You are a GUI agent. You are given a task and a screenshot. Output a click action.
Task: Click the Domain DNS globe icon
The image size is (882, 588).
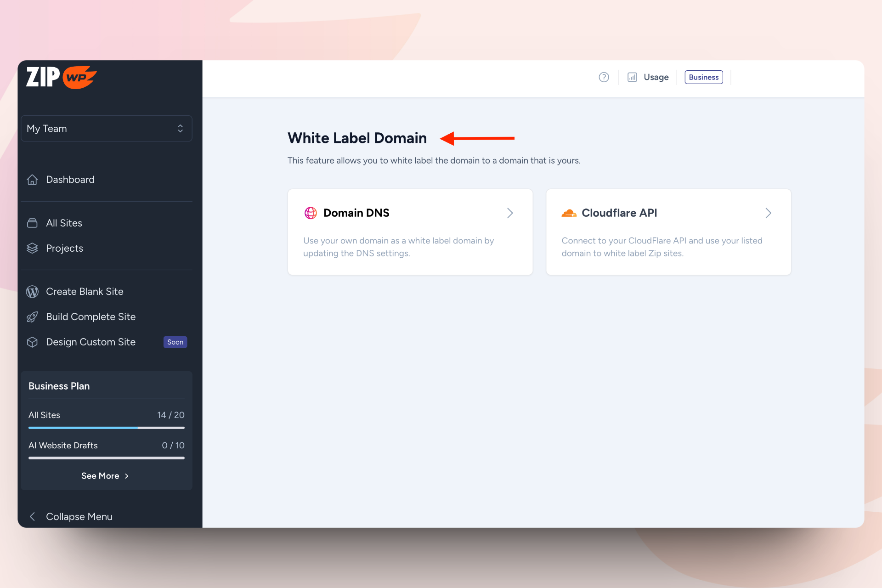[311, 213]
